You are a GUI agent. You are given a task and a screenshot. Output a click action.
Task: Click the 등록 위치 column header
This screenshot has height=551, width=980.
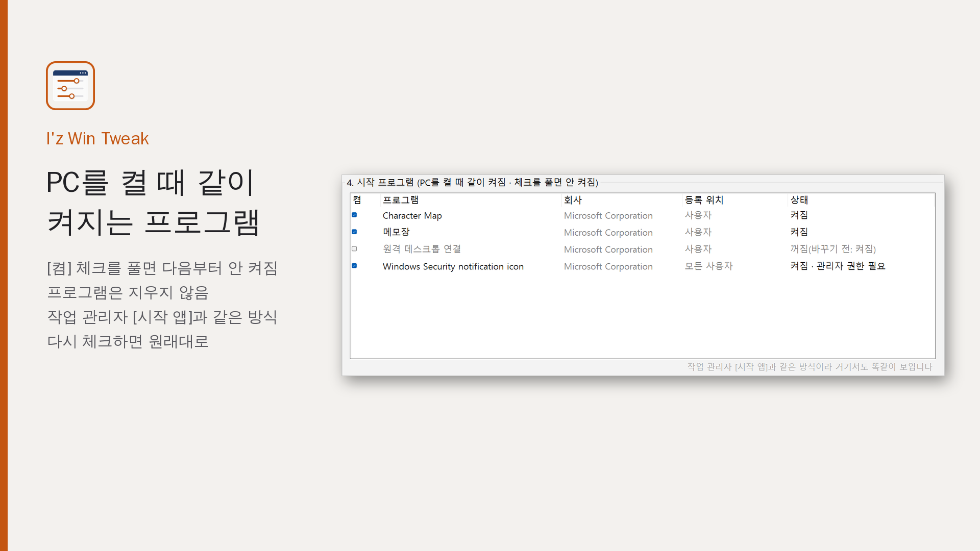click(x=704, y=200)
